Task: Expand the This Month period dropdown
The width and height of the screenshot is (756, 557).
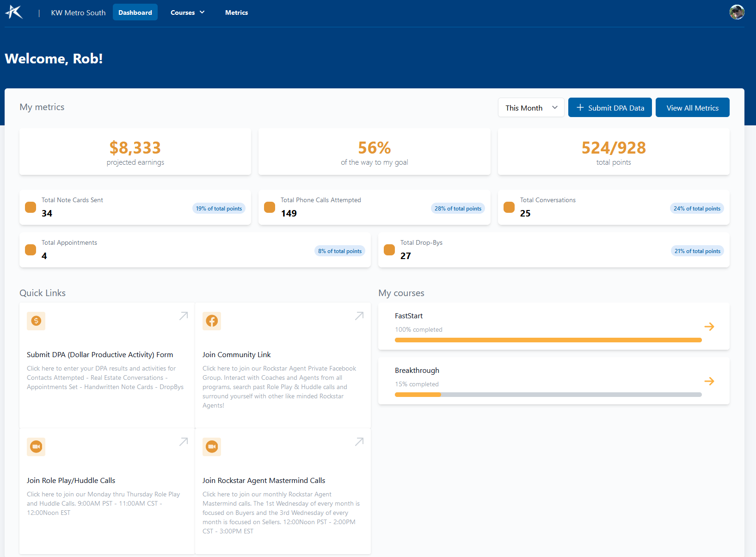Action: point(531,108)
